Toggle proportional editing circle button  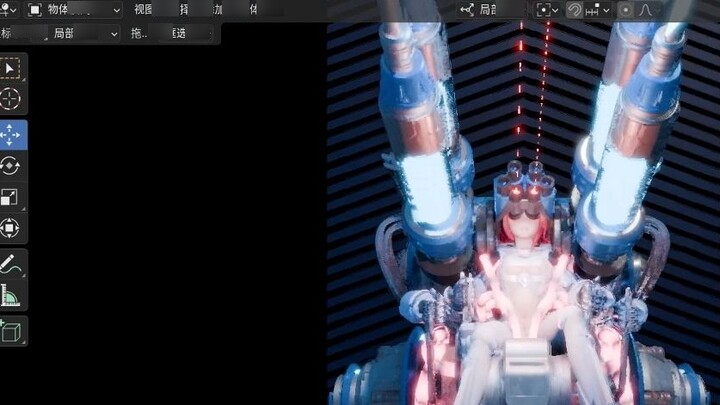click(626, 10)
